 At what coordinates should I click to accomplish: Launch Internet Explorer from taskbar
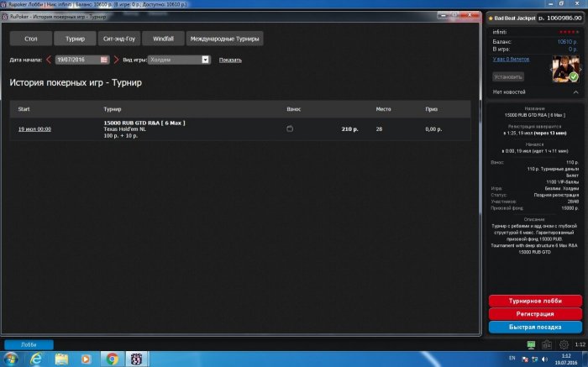[36, 359]
